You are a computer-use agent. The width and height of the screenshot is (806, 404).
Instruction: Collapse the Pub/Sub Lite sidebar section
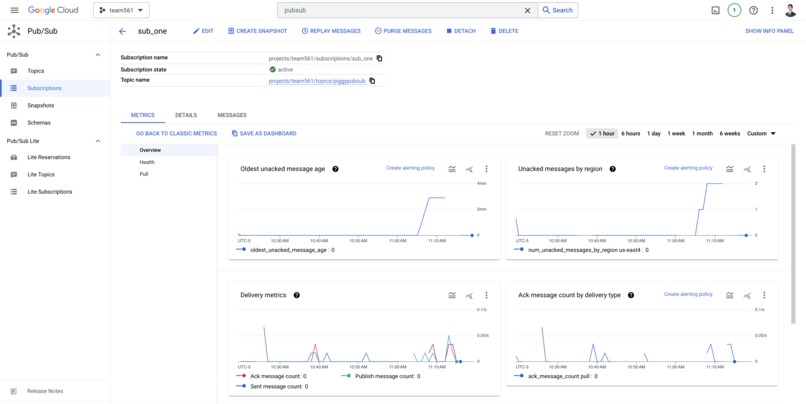pos(98,141)
